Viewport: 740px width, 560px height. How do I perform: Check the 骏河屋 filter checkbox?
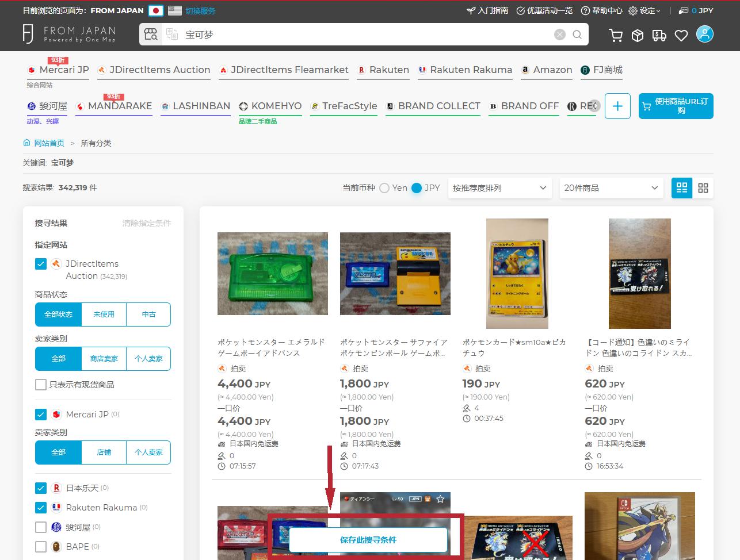click(x=41, y=527)
